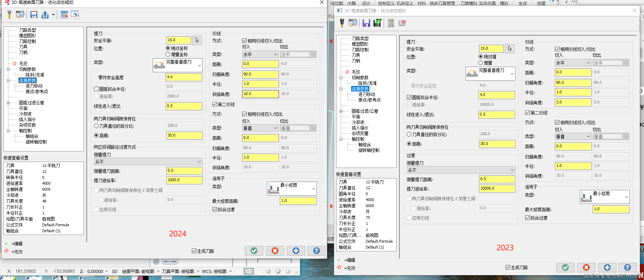Viewport: 644px width, 280px height.
Task: Open 微量提刀 从不 dropdown in left 2024 dialog
Action: click(148, 162)
